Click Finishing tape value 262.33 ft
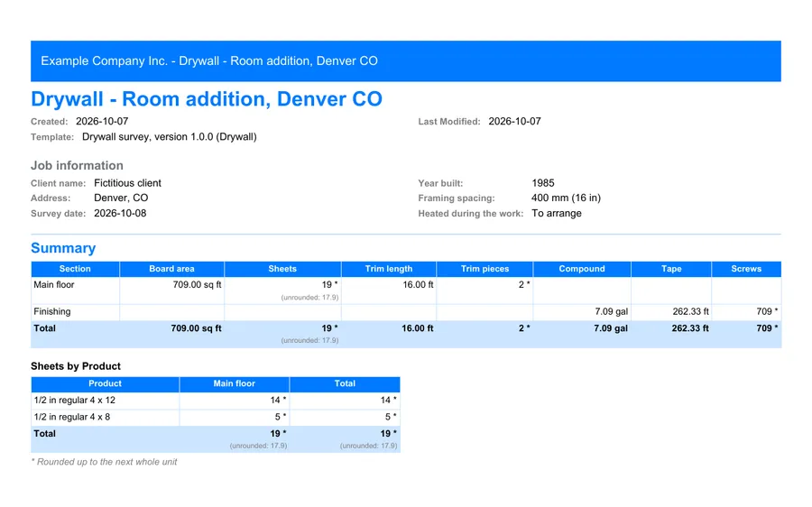This screenshot has height=507, width=812. point(691,312)
